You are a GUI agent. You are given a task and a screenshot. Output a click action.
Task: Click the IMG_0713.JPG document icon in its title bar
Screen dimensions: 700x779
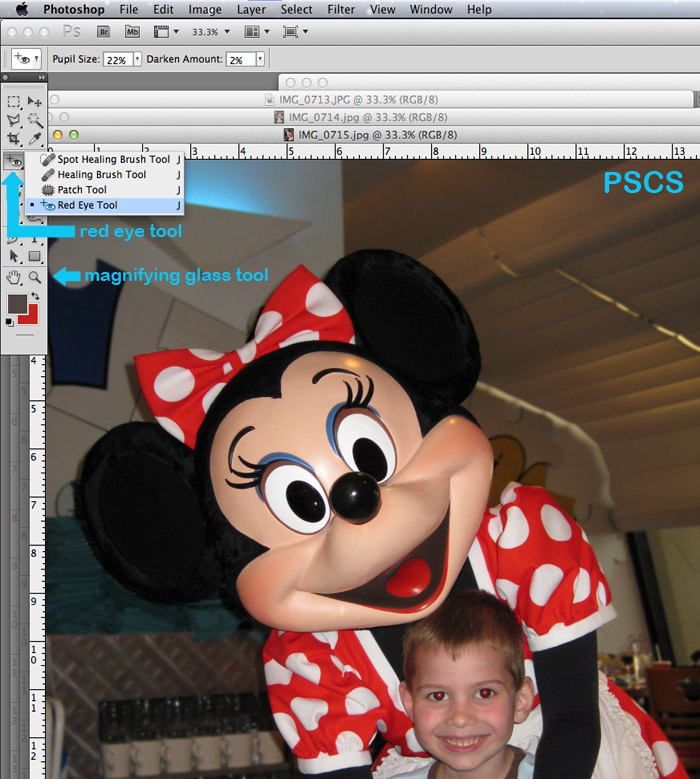click(269, 100)
